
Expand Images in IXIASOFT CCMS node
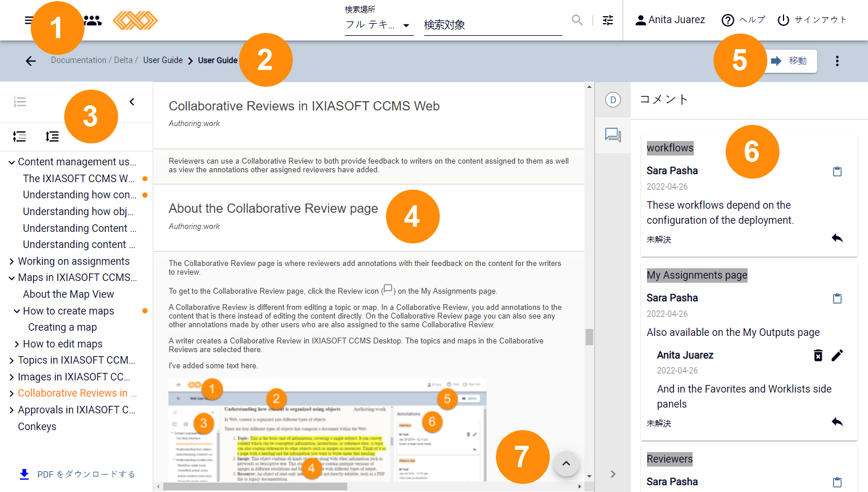pyautogui.click(x=12, y=378)
